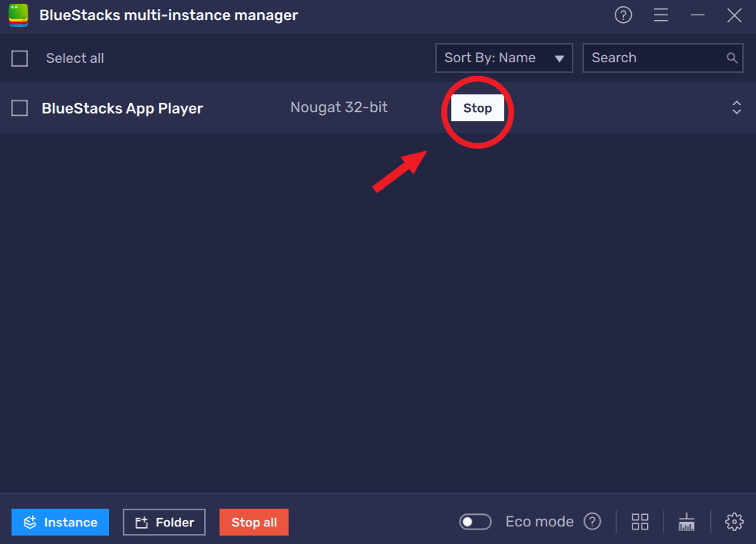The height and width of the screenshot is (544, 756).
Task: Click the BlueStacks logo icon
Action: pyautogui.click(x=18, y=15)
